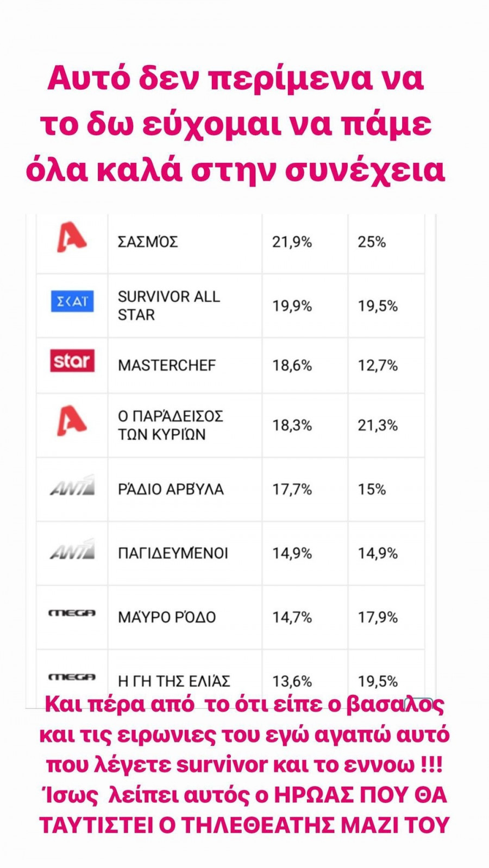
Task: Tap the ANT1 logo beside ΠΑΓΙΔΕΥΜΕΝΟΙ
Action: [x=72, y=549]
